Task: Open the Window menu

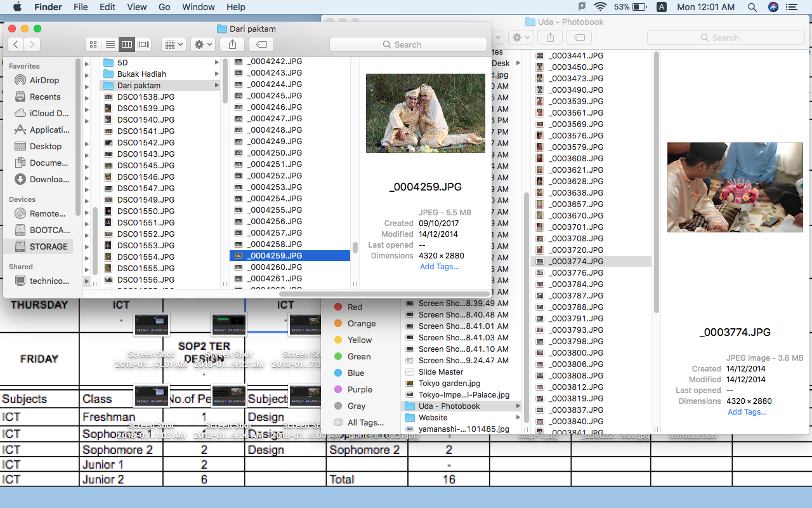Action: point(199,7)
